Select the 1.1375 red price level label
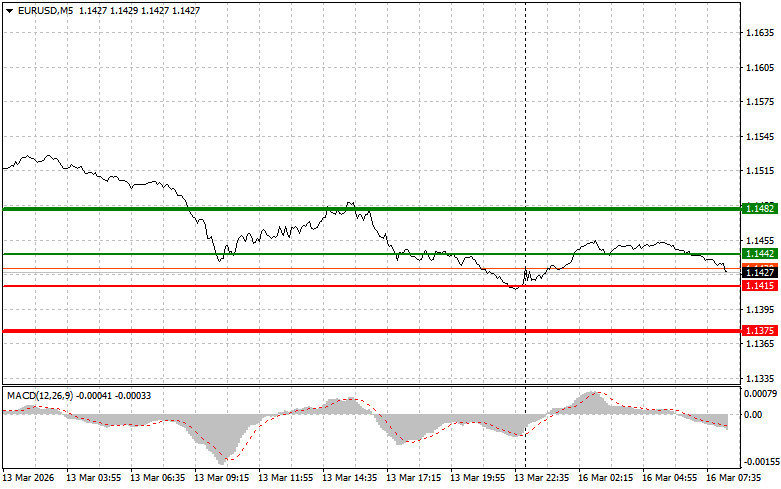781x489 pixels. [x=760, y=331]
